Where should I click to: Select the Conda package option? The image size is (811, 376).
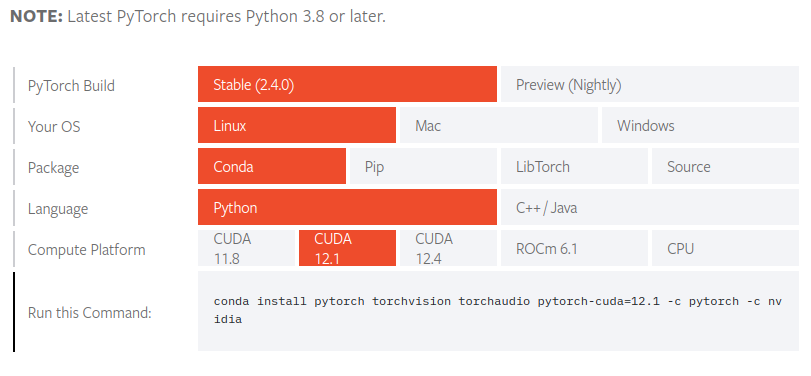pyautogui.click(x=272, y=166)
